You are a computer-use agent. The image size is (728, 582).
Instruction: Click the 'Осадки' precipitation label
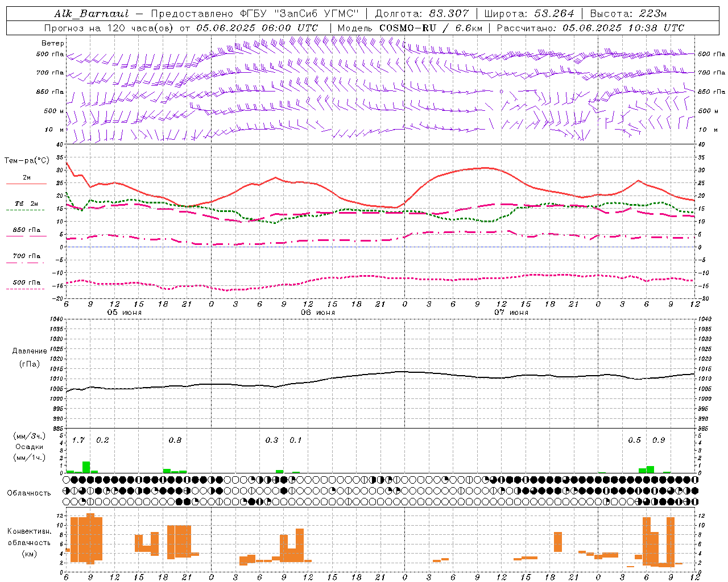pyautogui.click(x=29, y=447)
